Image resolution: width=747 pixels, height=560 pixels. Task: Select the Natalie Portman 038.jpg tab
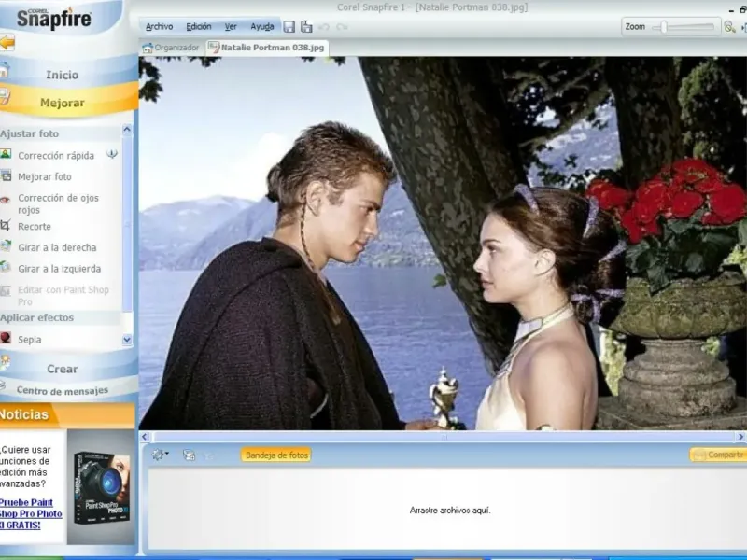point(267,48)
